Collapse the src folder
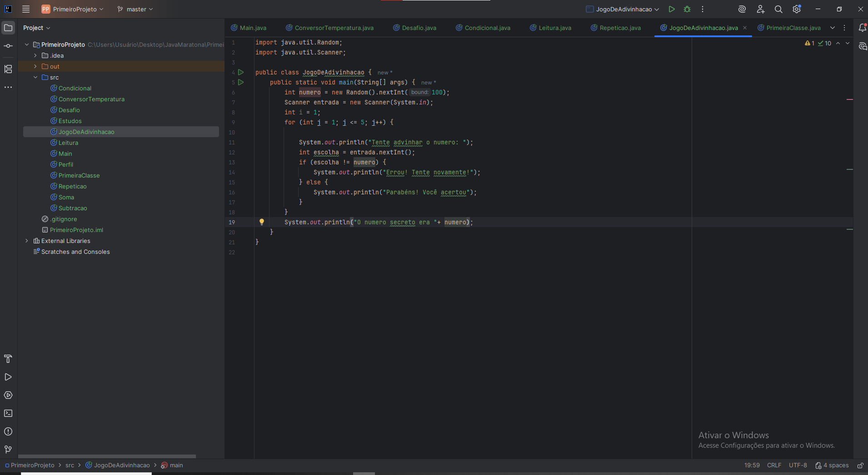Viewport: 868px width, 475px height. 35,77
